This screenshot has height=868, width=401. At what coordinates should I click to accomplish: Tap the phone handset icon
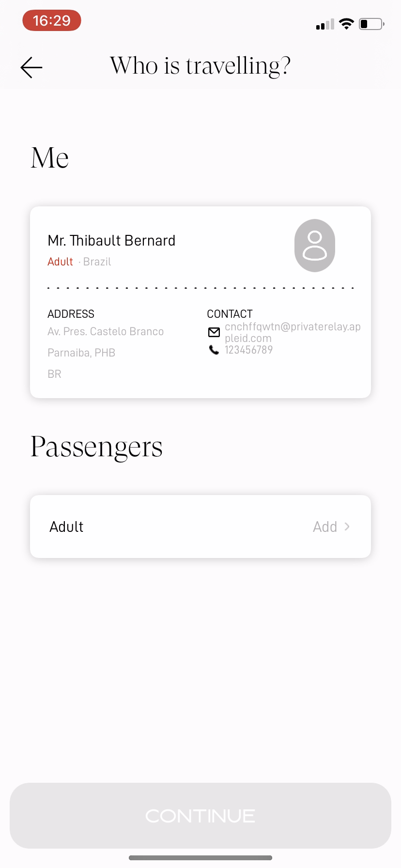tap(214, 350)
